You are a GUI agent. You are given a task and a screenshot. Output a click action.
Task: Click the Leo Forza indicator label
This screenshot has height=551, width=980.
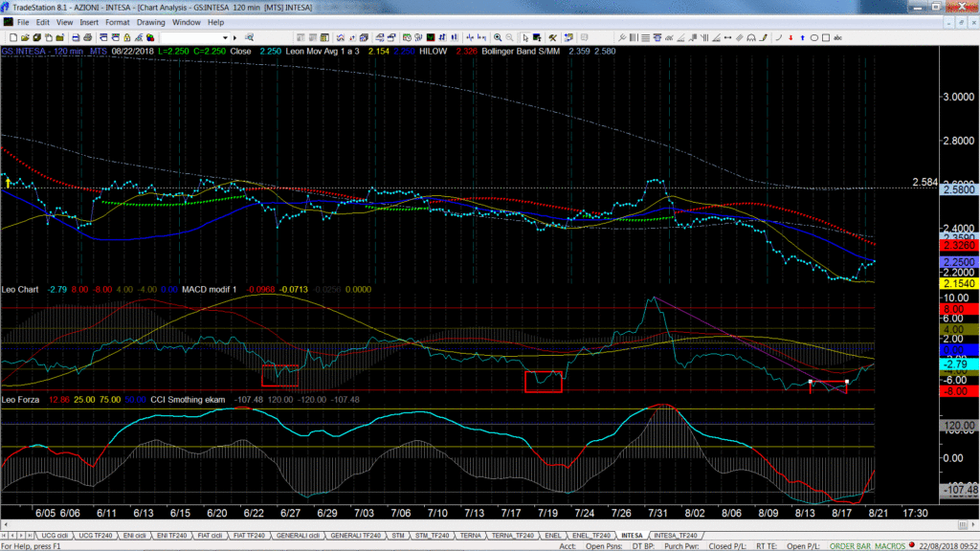pyautogui.click(x=21, y=400)
